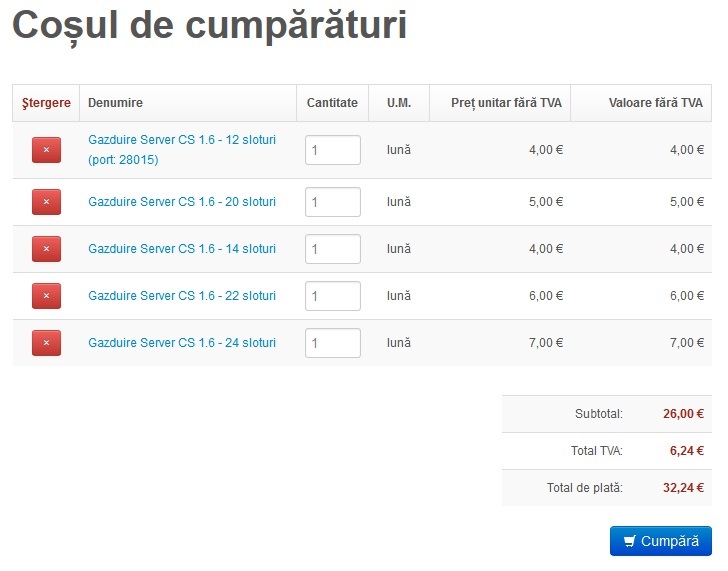Delete the 14 sloturi server item
Viewport: 728px width, 571px height.
pyautogui.click(x=46, y=249)
